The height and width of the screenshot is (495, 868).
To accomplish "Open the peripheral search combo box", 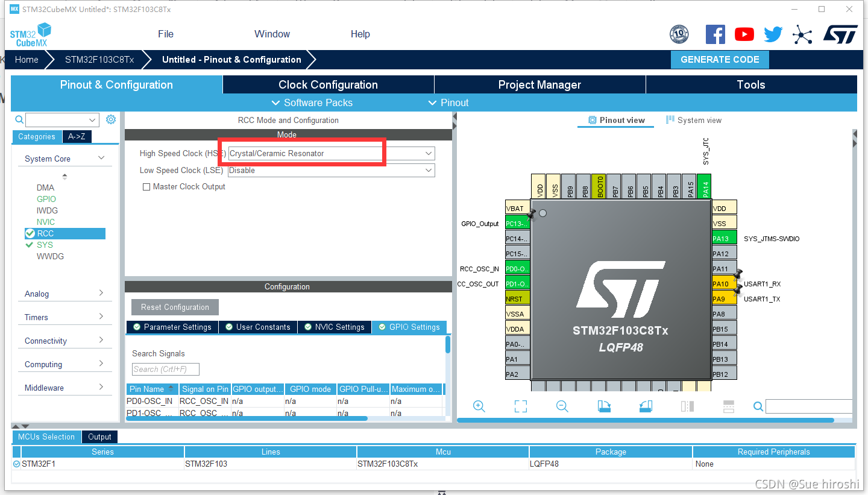I will coord(62,120).
